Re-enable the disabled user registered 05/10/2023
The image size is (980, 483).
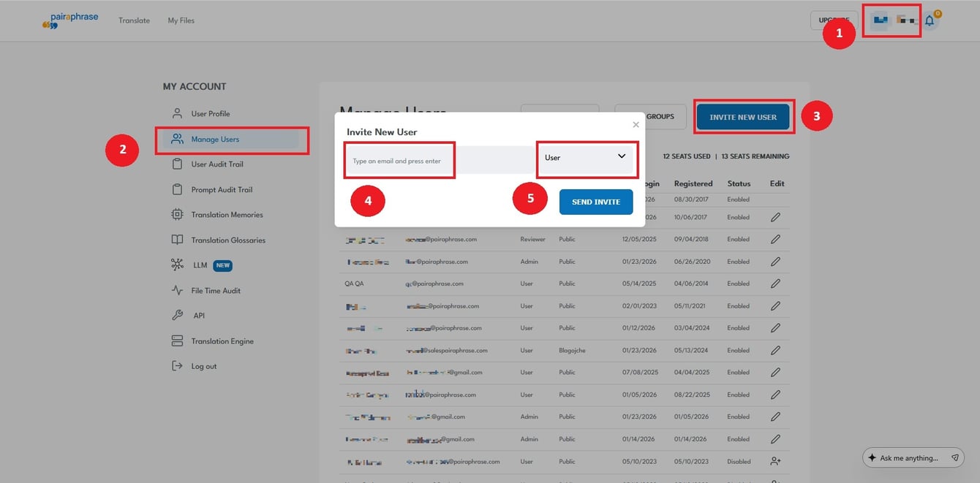pyautogui.click(x=775, y=462)
